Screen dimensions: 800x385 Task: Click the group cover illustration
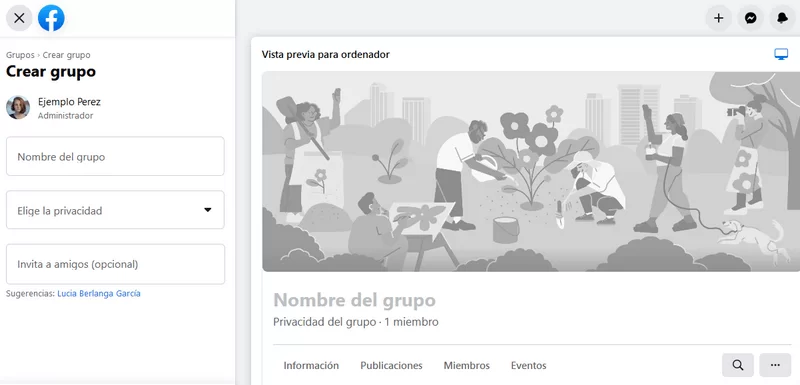click(531, 171)
